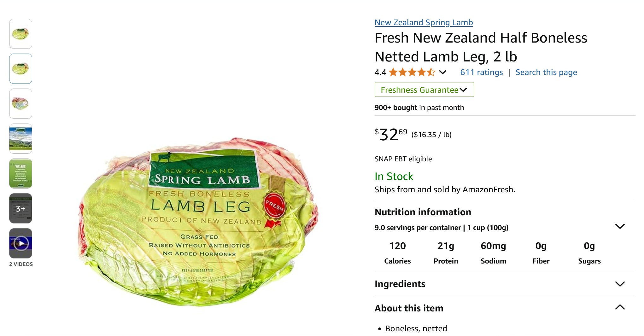Select the first lamb leg thumbnail
This screenshot has height=336, width=644.
tap(21, 34)
